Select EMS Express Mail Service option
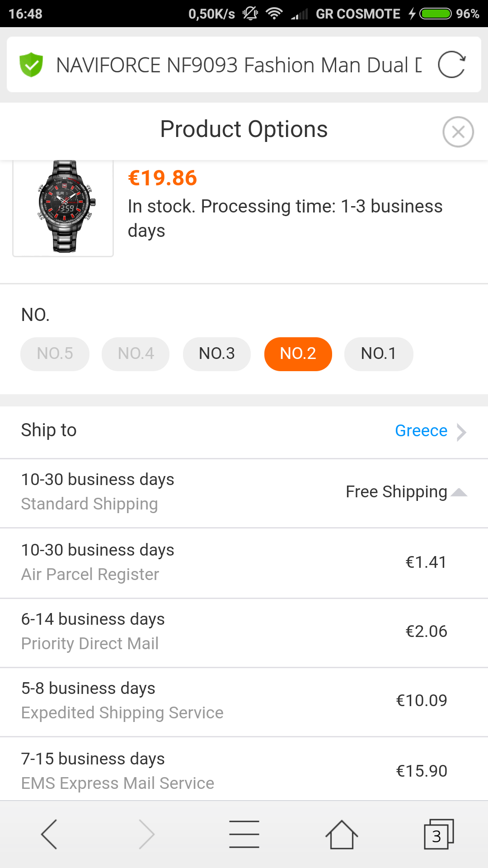 pos(244,770)
